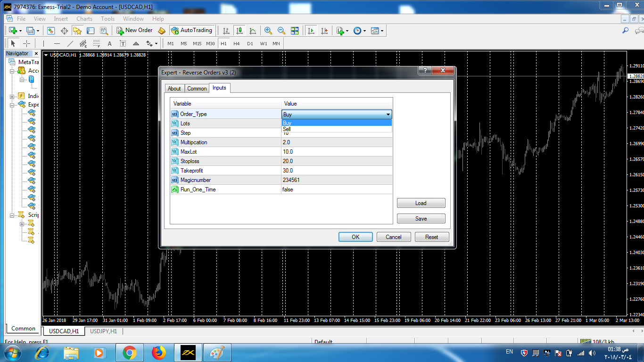Select the Cursor arrow tool
This screenshot has height=362, width=644.
coord(13,43)
